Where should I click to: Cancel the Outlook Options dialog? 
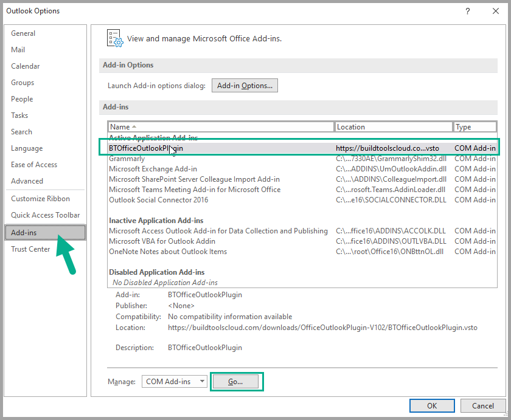tap(483, 405)
